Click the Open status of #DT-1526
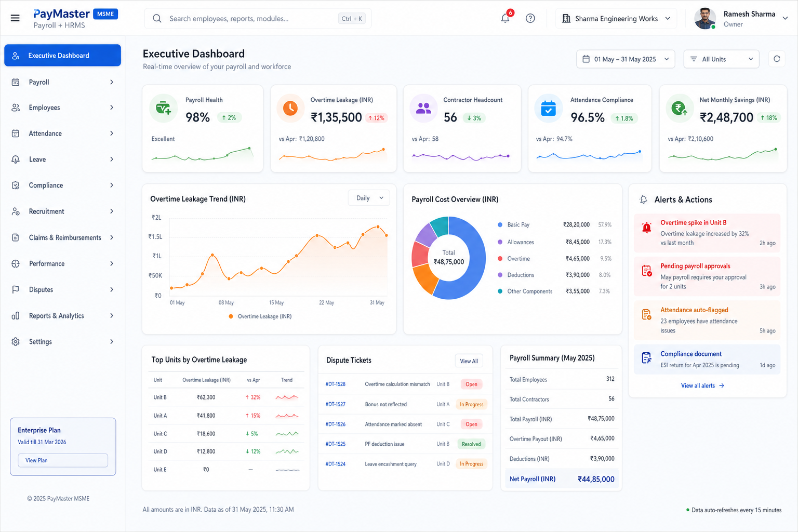 (x=471, y=424)
